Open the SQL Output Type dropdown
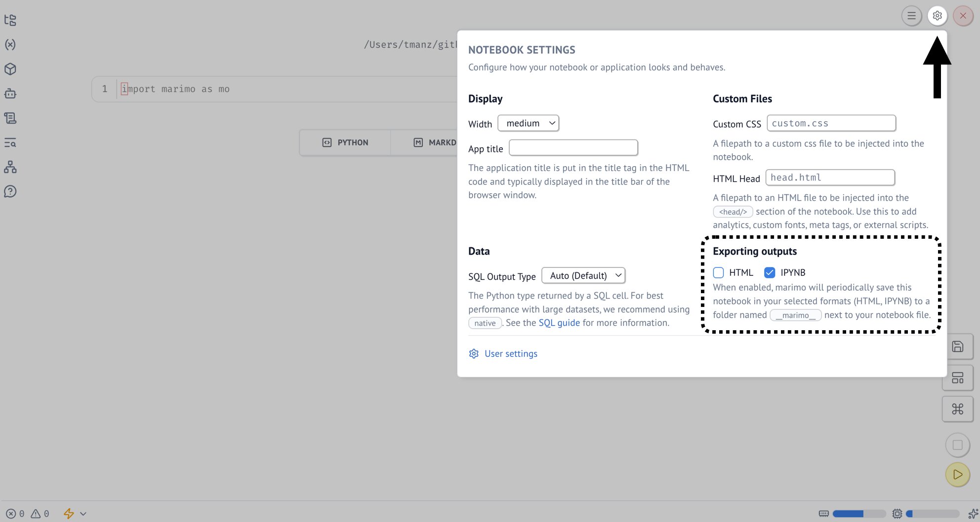The image size is (980, 522). 583,275
